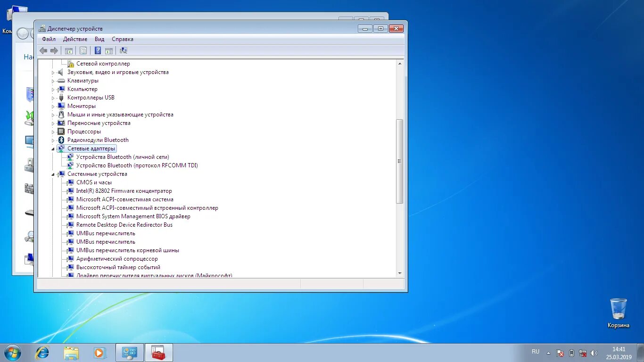The height and width of the screenshot is (362, 644).
Task: Click the taskbar clock showing 14:41
Action: 619,349
